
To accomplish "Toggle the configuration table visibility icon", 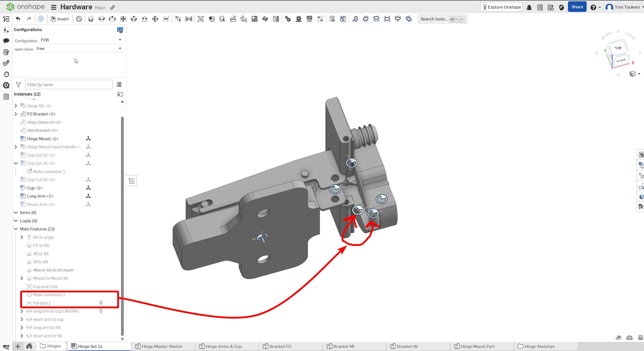I will pos(120,30).
